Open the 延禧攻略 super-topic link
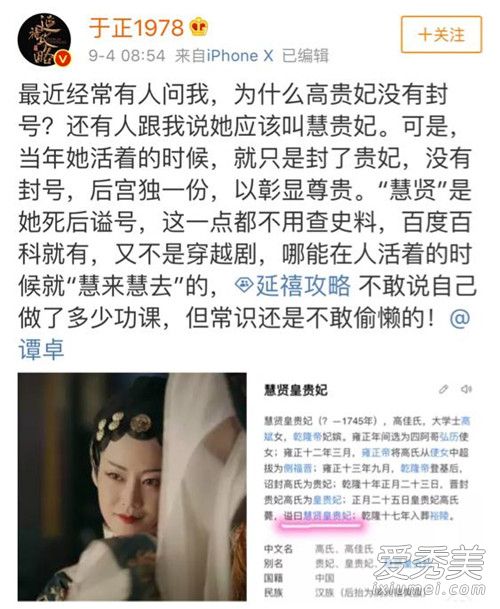The height and width of the screenshot is (609, 500). 293,285
